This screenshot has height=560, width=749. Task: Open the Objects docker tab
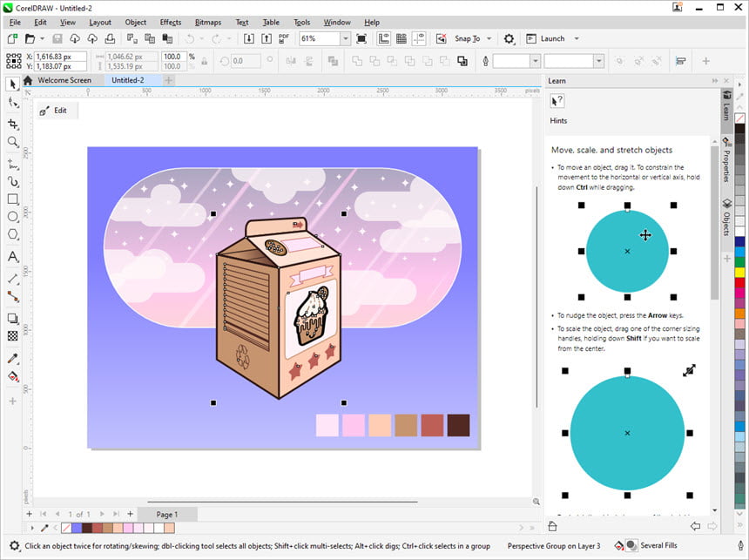coord(726,218)
